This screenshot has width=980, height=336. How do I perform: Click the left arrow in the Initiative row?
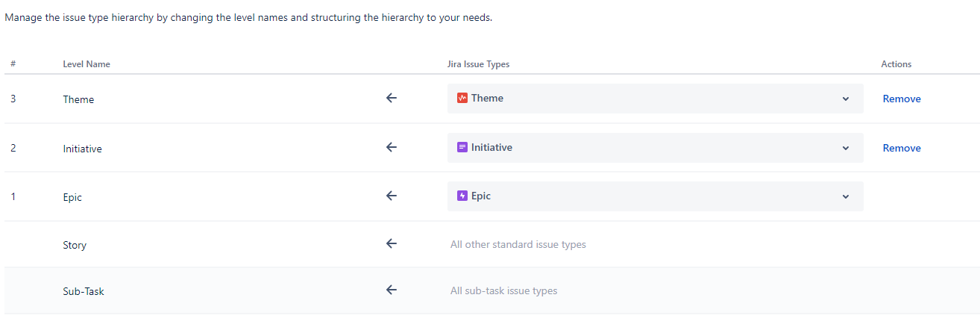391,147
